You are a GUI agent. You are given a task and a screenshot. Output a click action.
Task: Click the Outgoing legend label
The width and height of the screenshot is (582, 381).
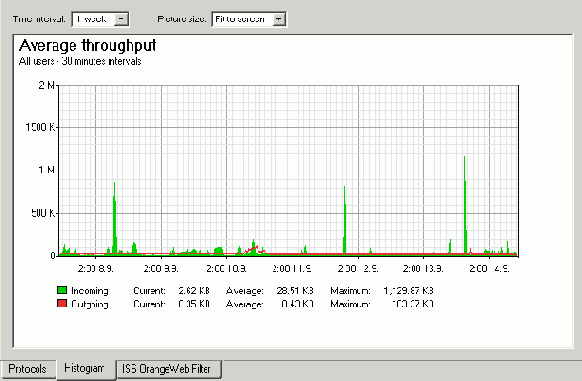coord(90,304)
